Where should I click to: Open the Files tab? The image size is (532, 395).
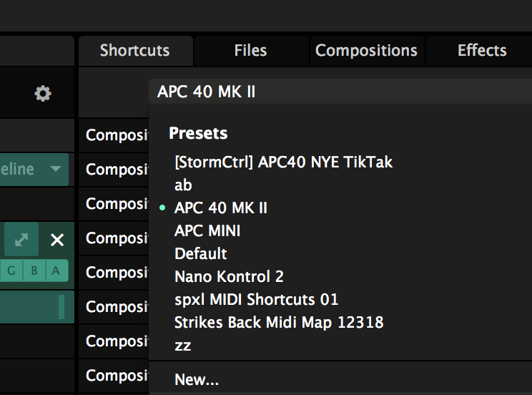[250, 51]
